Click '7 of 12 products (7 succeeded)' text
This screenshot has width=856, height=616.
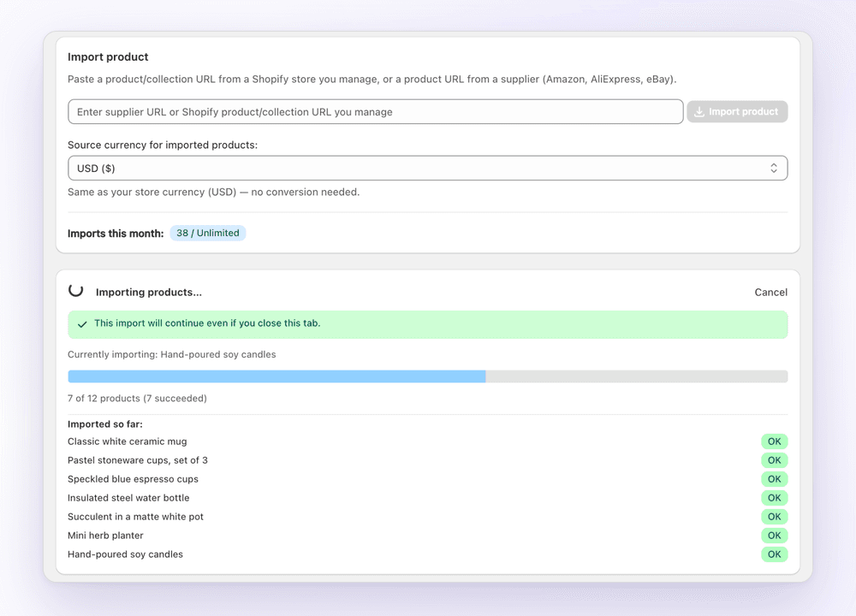click(137, 399)
